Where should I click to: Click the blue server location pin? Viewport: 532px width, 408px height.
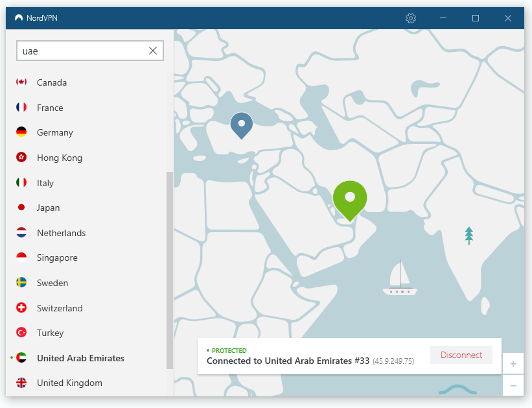241,123
